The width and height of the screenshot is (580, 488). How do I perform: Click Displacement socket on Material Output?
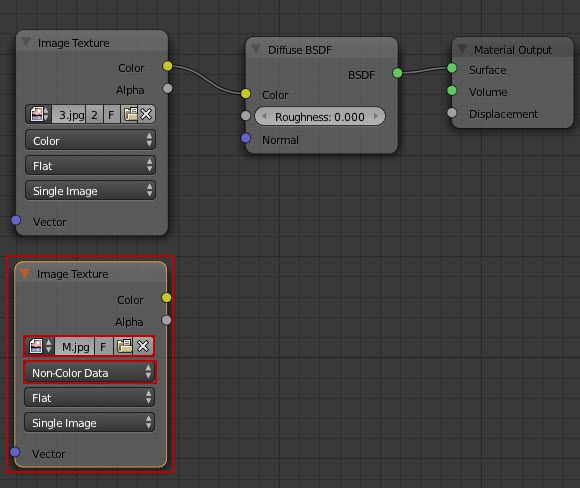pyautogui.click(x=452, y=112)
